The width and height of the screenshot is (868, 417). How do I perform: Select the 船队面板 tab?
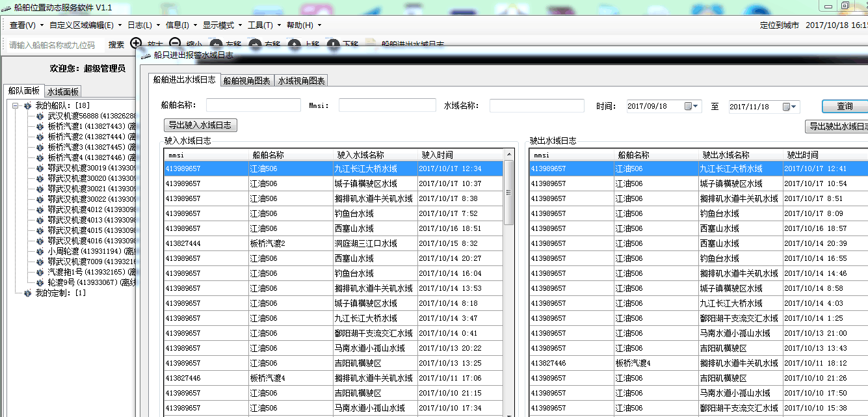[x=23, y=91]
